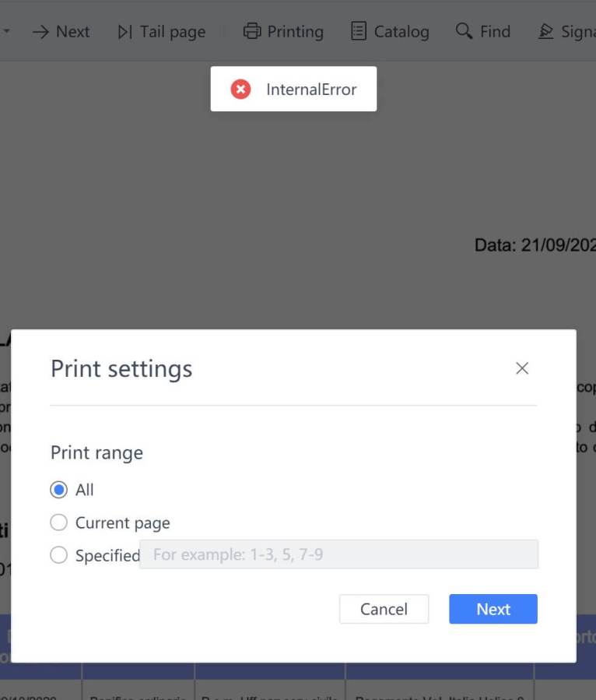Close the Print settings dialog

(522, 368)
